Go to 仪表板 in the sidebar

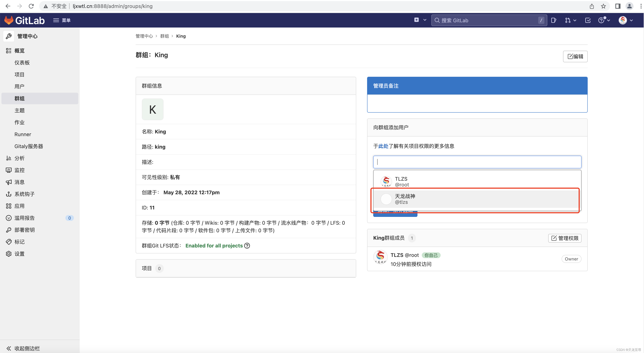click(22, 62)
